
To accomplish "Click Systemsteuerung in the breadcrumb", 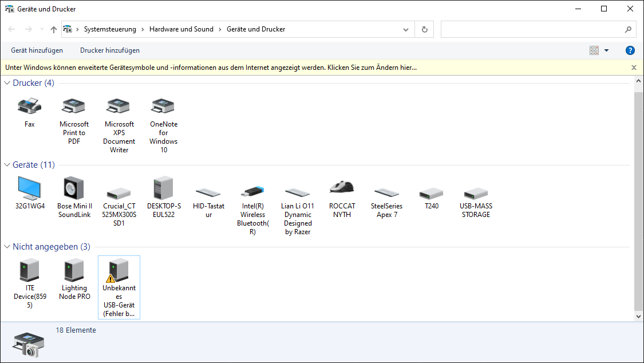I will [110, 29].
